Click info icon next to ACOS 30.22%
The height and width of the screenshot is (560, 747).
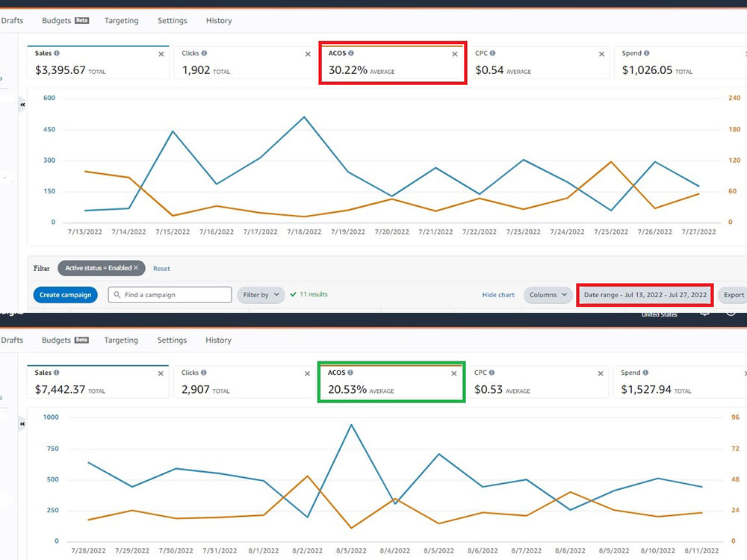click(351, 53)
